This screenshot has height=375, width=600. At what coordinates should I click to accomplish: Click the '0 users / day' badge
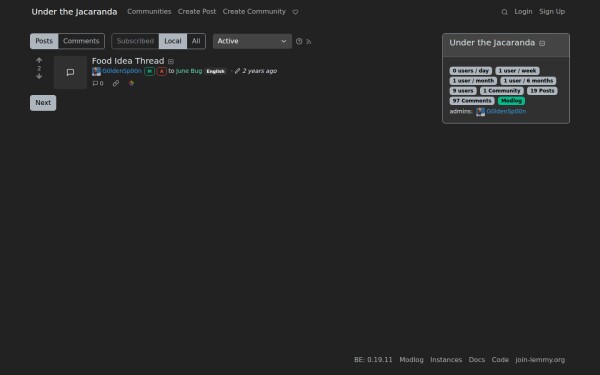[x=471, y=71]
